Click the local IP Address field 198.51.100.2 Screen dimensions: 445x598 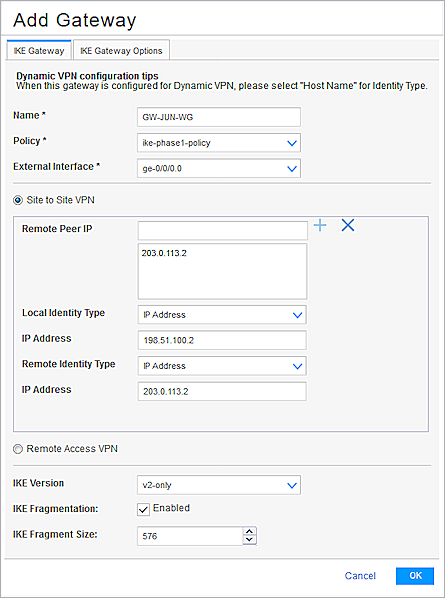click(x=222, y=340)
